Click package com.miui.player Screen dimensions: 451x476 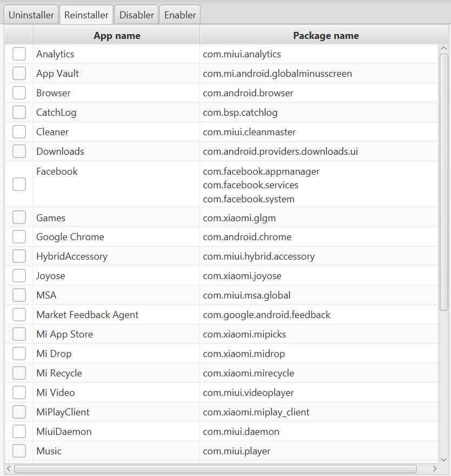[236, 451]
